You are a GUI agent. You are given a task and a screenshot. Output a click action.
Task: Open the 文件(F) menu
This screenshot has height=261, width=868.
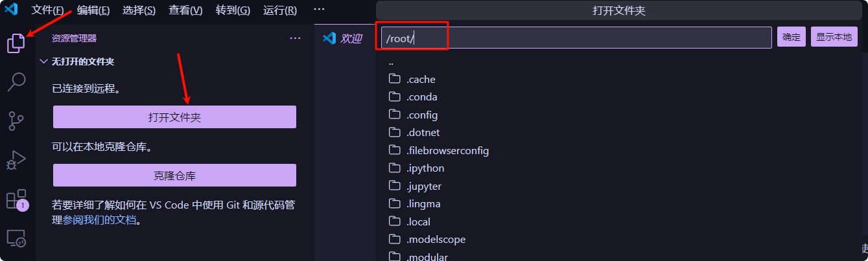click(x=47, y=10)
